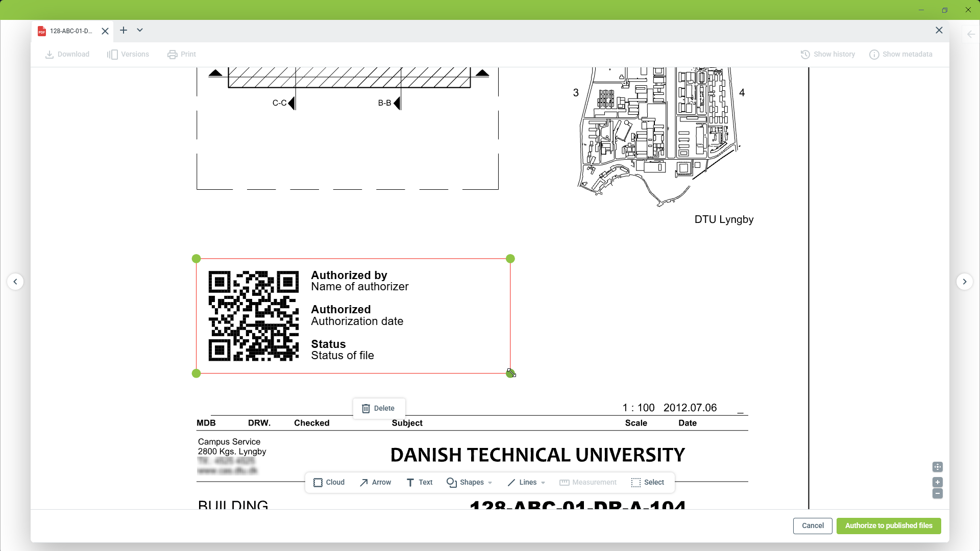The width and height of the screenshot is (980, 551).
Task: Toggle the Show metadata panel
Action: [900, 54]
